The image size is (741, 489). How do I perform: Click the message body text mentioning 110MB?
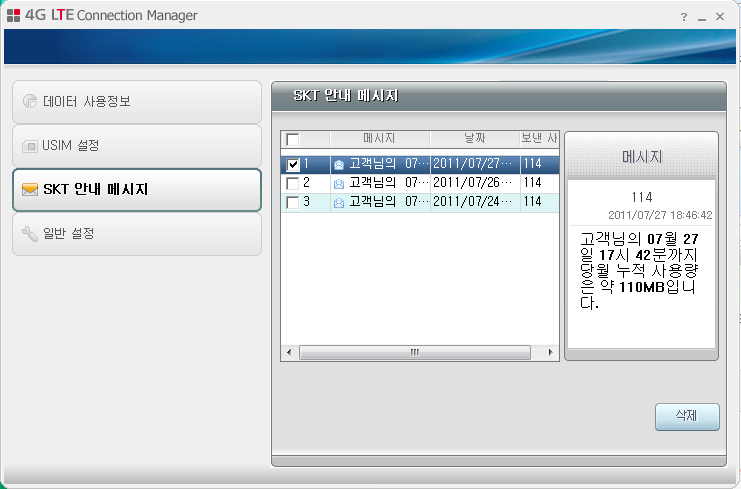coord(639,271)
